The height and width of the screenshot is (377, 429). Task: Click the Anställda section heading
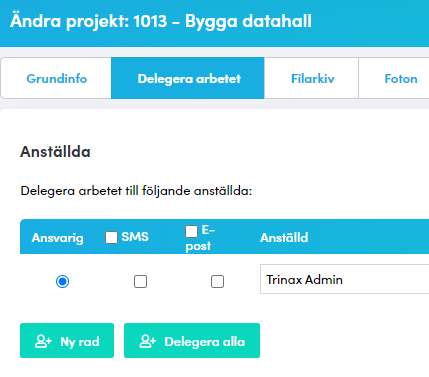click(x=55, y=152)
